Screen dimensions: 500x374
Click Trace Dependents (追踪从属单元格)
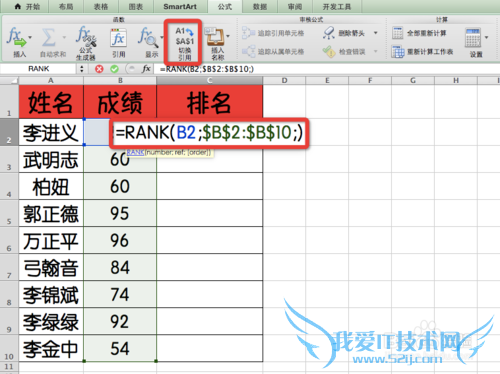pyautogui.click(x=273, y=51)
